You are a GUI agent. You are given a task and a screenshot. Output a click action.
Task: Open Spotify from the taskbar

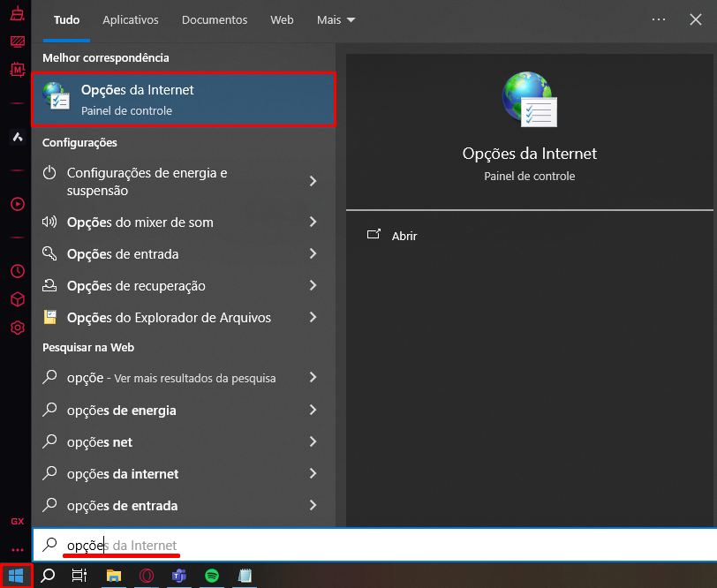click(212, 576)
